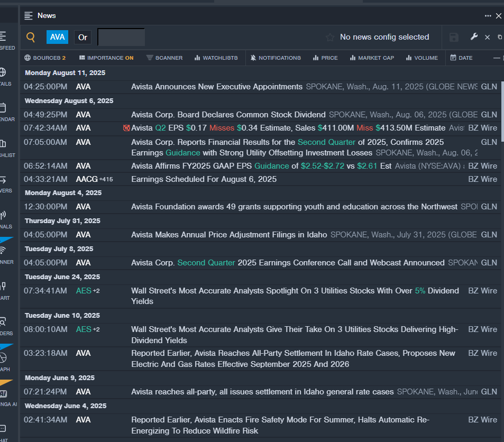Open settings with the wrench icon
Viewport: 504px width, 442px height.
tap(474, 36)
